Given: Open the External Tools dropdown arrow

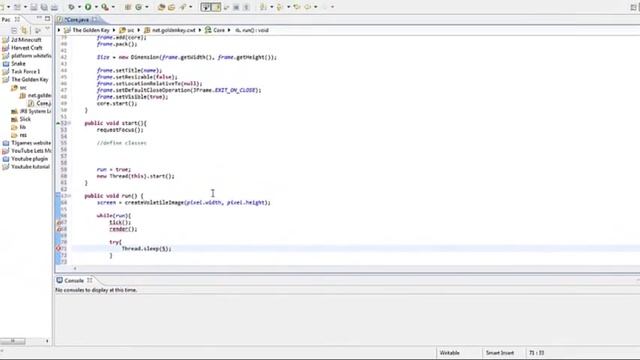Looking at the screenshot, I should point(113,7).
